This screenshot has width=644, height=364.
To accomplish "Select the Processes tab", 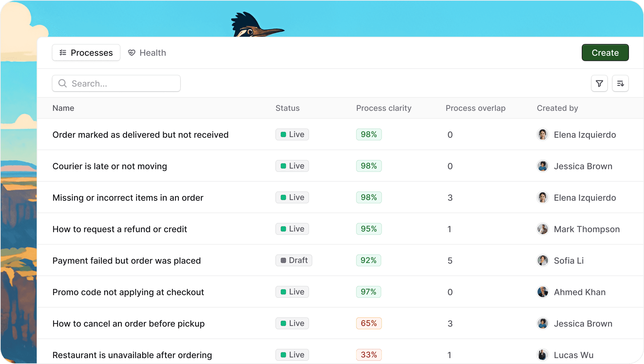I will [86, 53].
